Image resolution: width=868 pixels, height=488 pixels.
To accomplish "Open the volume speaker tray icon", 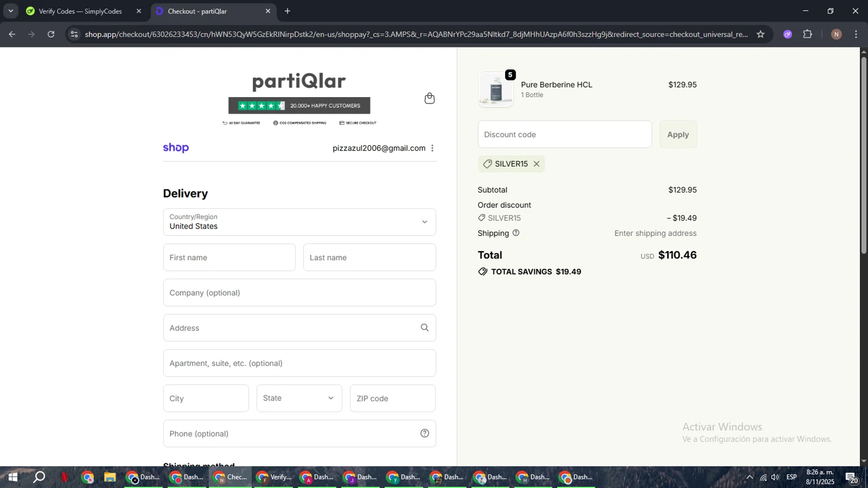I will (775, 477).
